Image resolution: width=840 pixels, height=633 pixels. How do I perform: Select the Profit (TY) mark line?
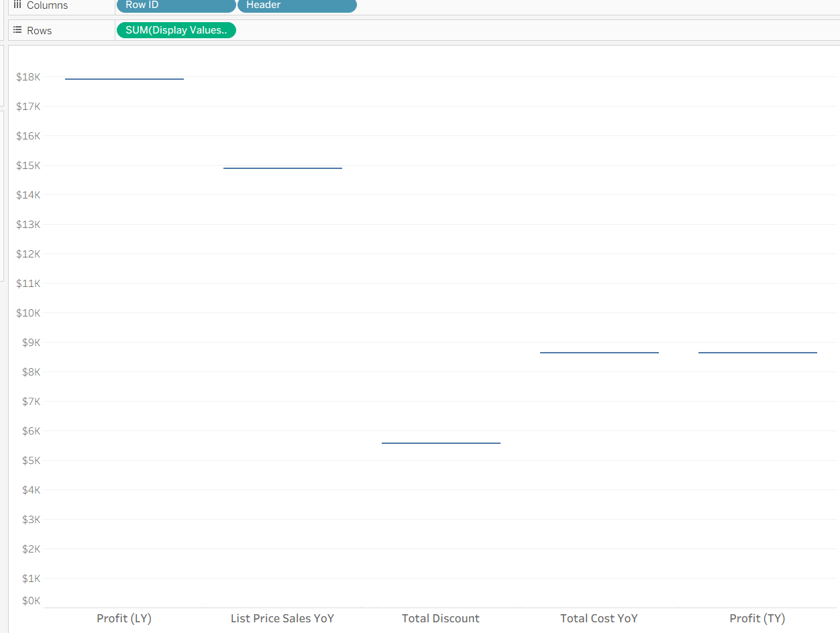(757, 353)
